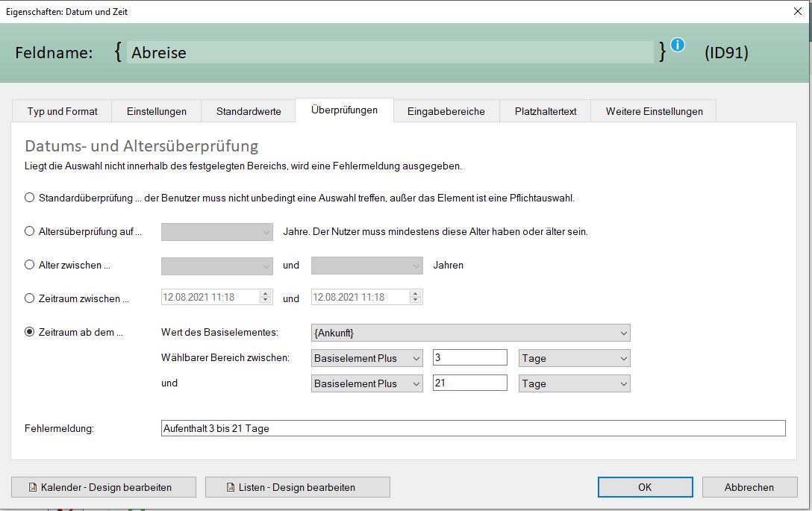
Task: Select the Standardüberprüfung radio option
Action: [x=30, y=198]
